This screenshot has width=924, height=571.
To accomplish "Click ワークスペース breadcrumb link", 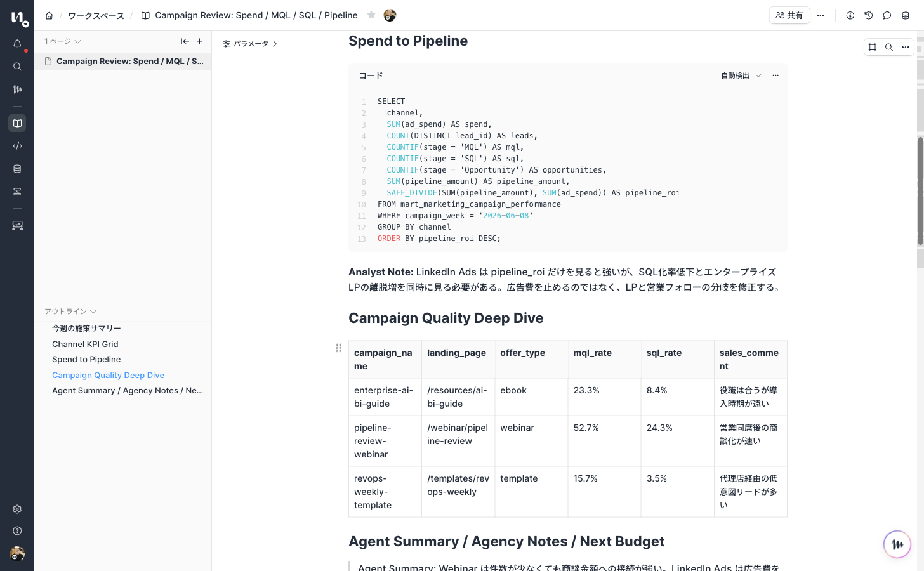I will [x=96, y=15].
